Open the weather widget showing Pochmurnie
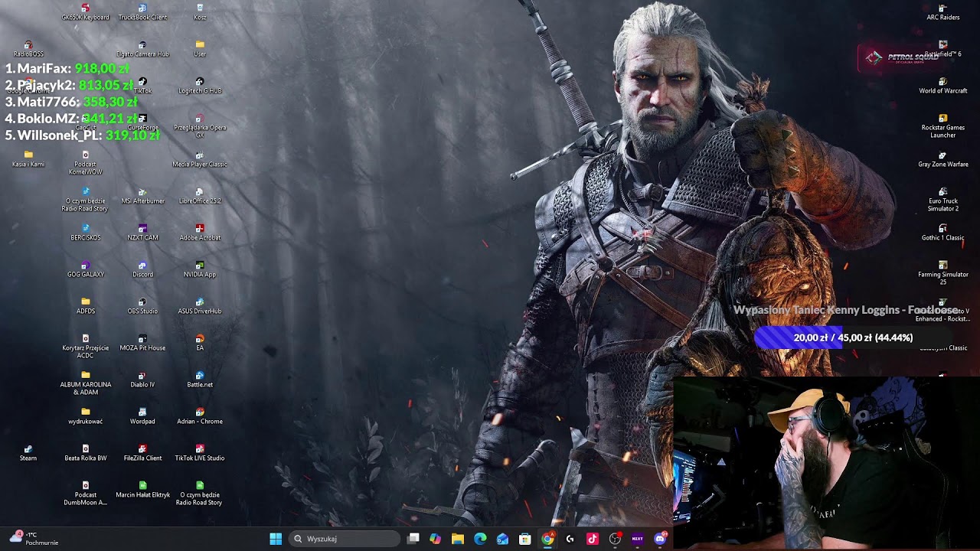 click(x=34, y=538)
